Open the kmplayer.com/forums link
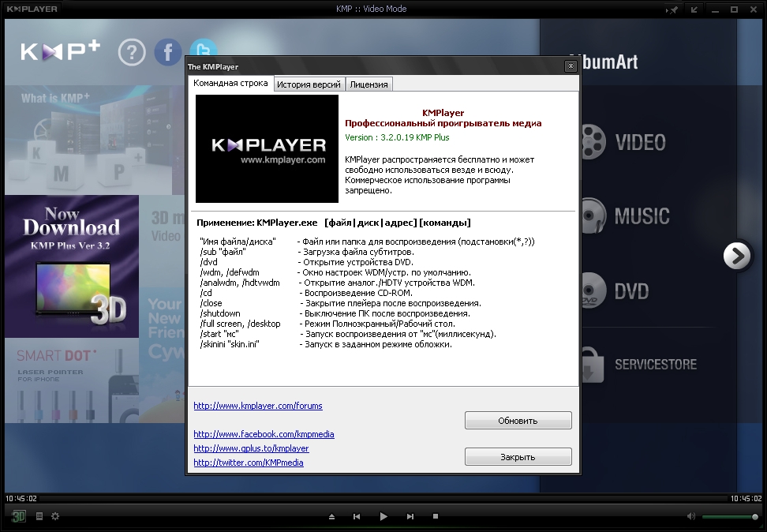 pos(258,406)
